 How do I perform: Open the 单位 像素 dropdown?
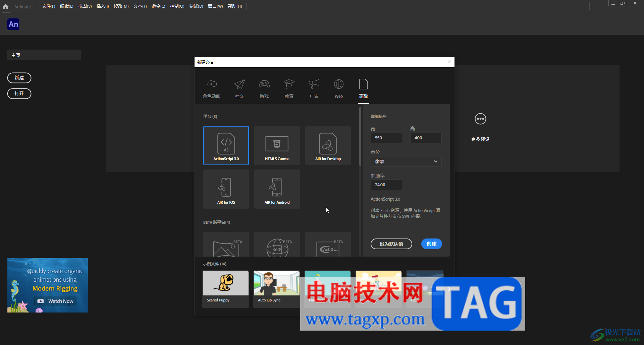(406, 161)
